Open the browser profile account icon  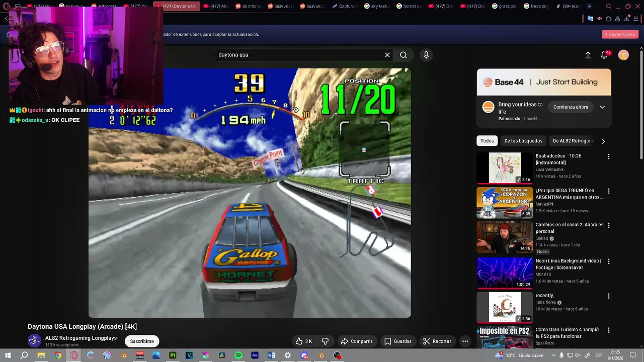tap(618, 19)
